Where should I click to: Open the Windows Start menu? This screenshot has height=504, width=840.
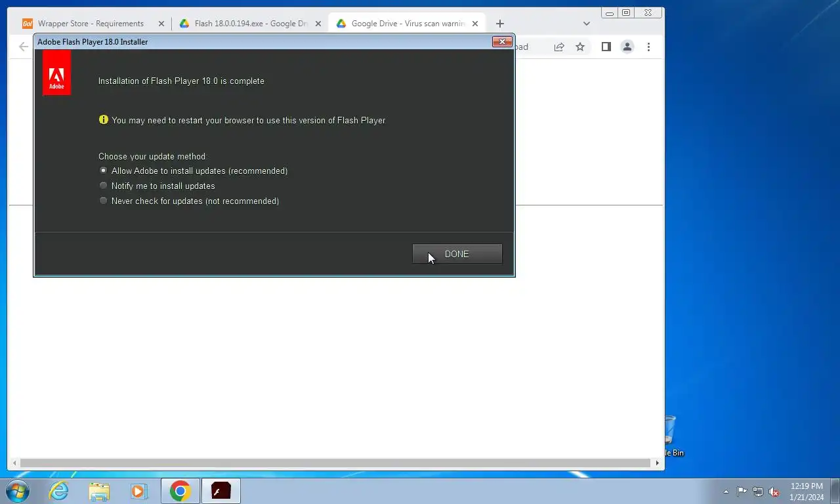18,491
